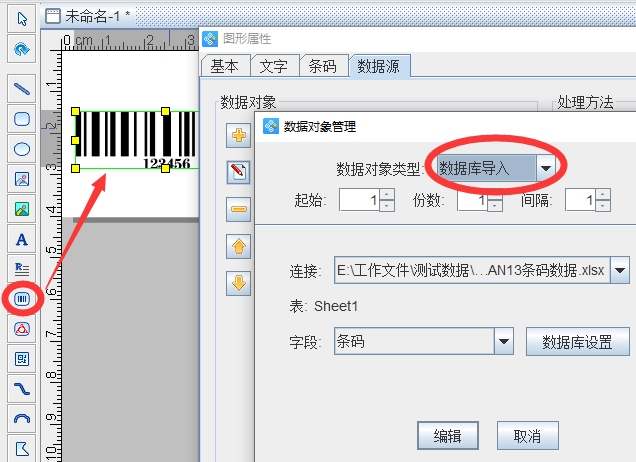Viewport: 636px width, 462px height.
Task: Select the arrow pointer tool
Action: (x=21, y=19)
